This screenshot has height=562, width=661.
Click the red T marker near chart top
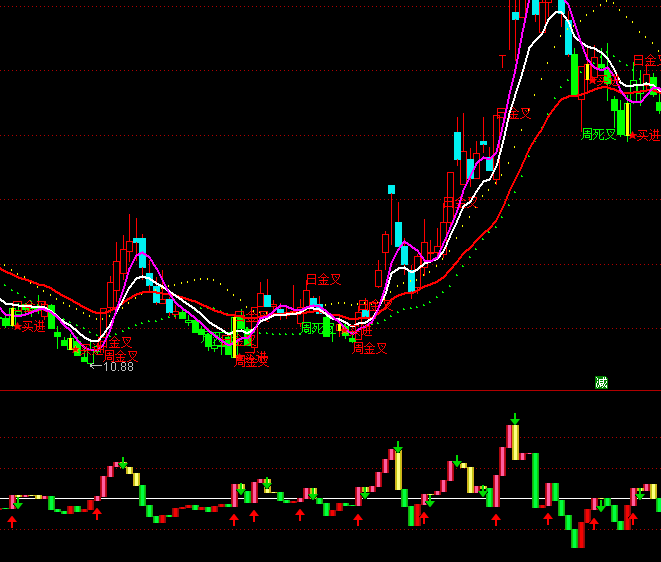click(x=503, y=61)
